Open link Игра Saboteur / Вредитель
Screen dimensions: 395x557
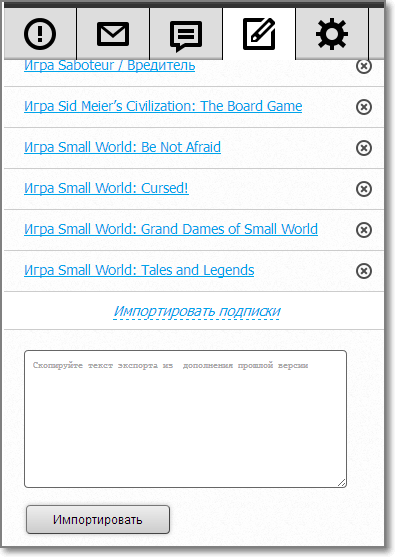[109, 66]
